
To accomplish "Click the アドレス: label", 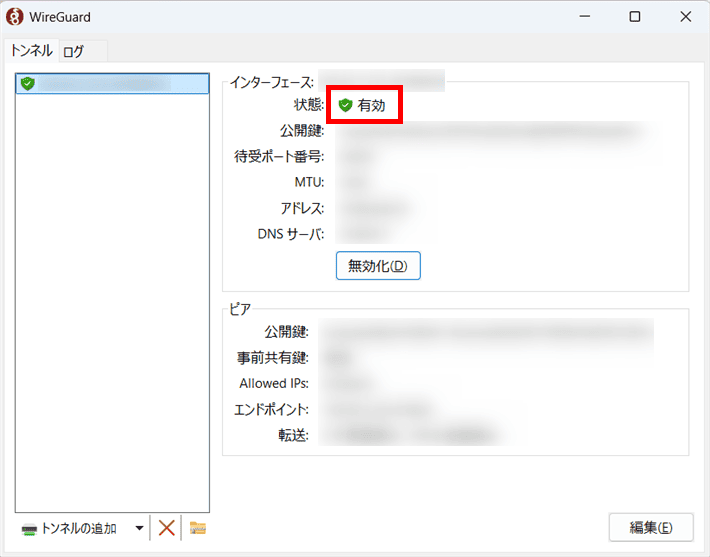I will point(302,208).
